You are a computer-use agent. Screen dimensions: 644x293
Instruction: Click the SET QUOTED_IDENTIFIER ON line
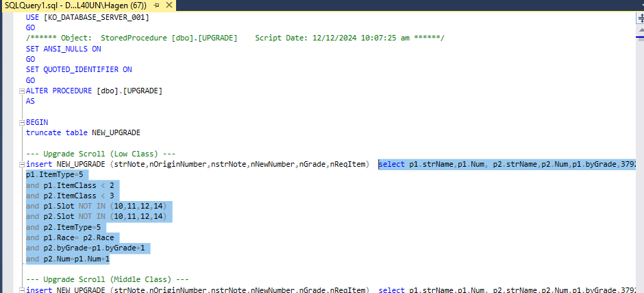tap(79, 70)
